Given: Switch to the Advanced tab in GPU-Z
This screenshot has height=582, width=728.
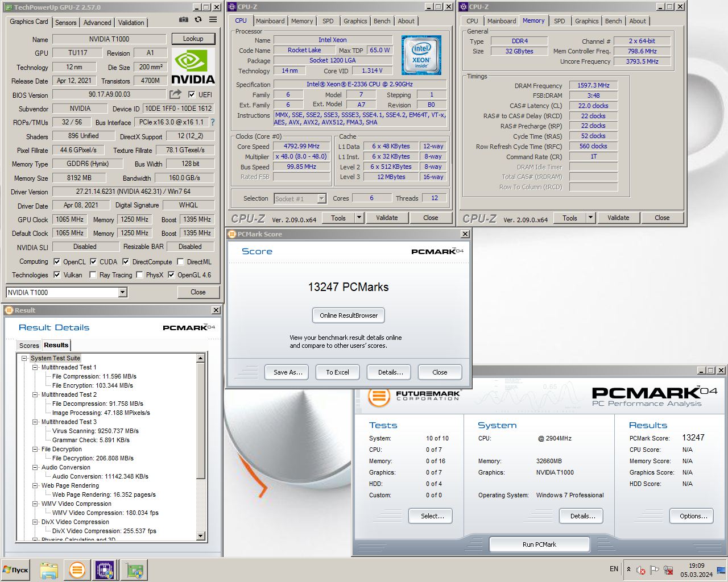Looking at the screenshot, I should (97, 23).
